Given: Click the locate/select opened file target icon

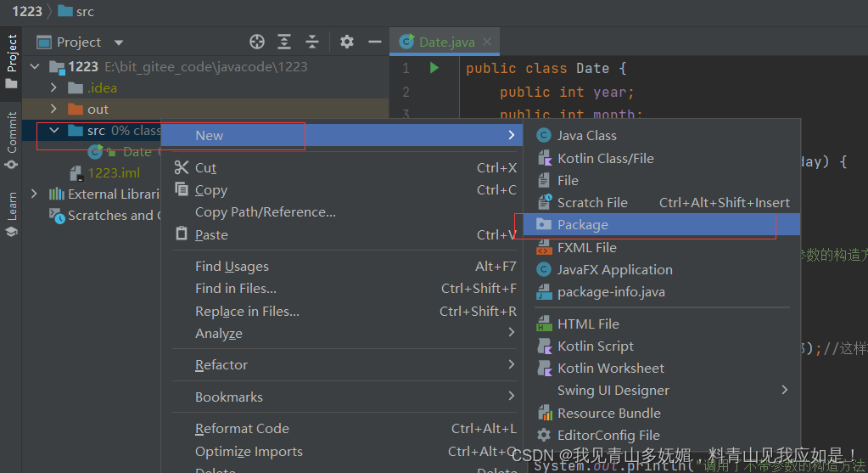Looking at the screenshot, I should coord(257,42).
